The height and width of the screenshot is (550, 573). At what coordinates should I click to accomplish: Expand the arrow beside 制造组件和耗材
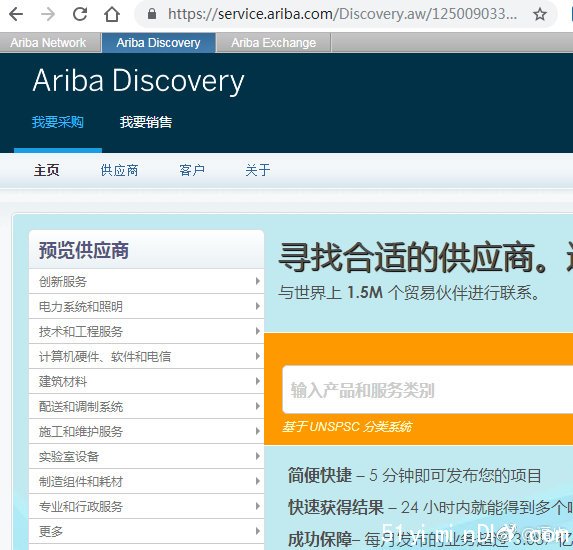point(258,481)
